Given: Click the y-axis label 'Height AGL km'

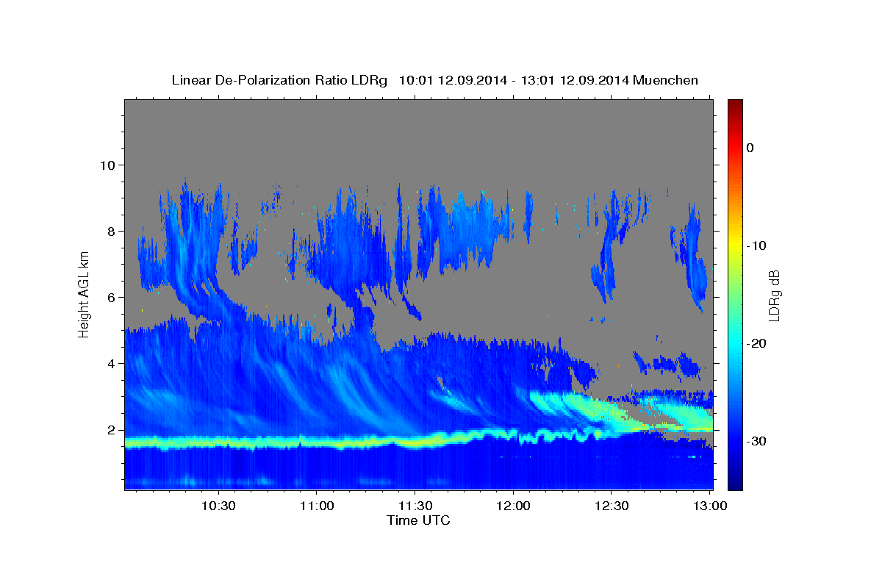Looking at the screenshot, I should coord(85,293).
